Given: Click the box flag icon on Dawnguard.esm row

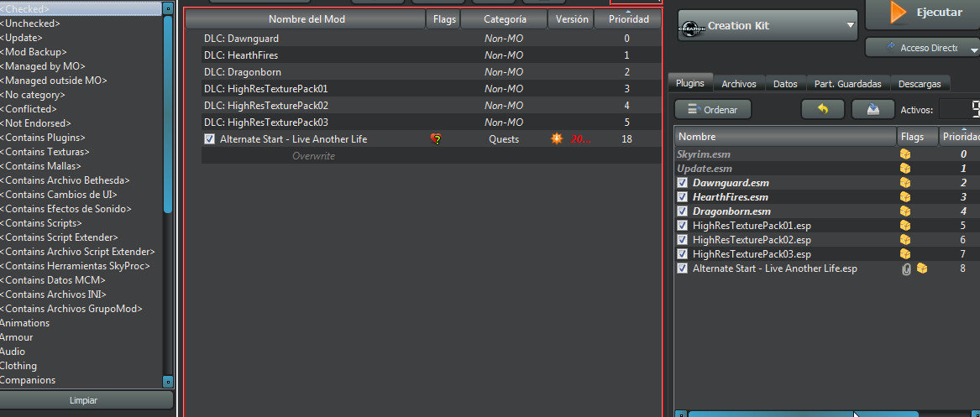Looking at the screenshot, I should pos(904,182).
